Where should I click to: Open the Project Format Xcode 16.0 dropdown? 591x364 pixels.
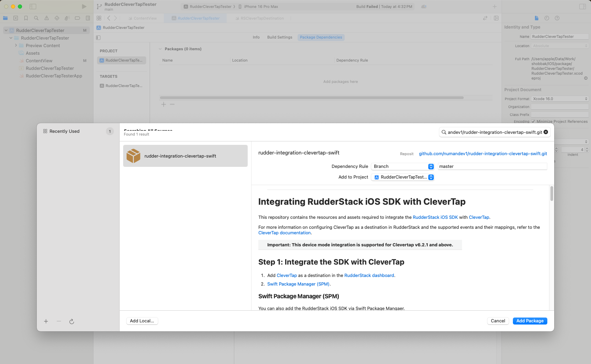pos(560,99)
